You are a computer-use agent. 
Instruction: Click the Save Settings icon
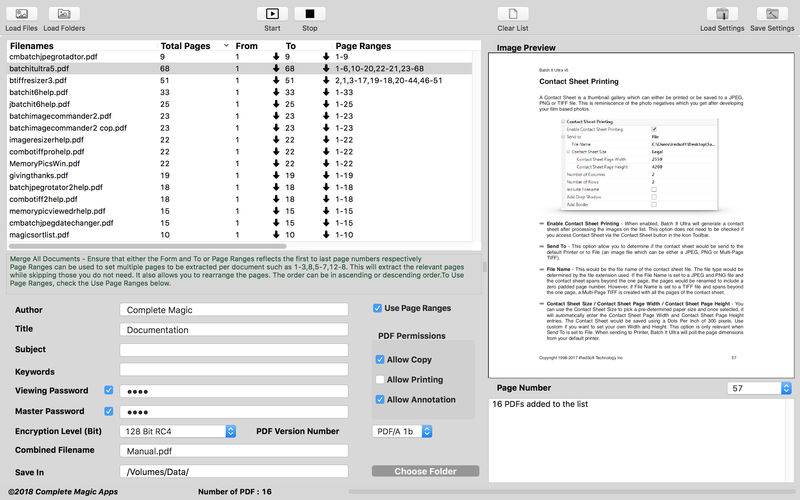click(x=772, y=14)
